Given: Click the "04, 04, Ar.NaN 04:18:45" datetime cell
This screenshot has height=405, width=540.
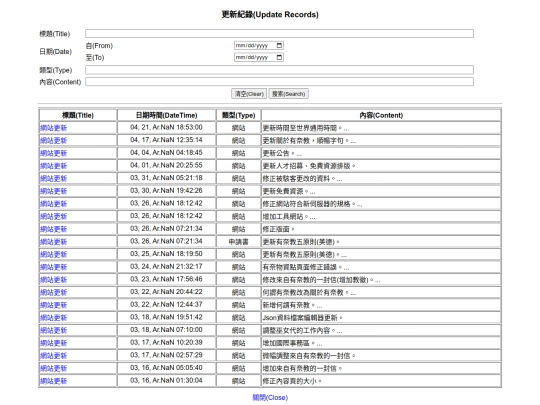Looking at the screenshot, I should click(x=166, y=153).
